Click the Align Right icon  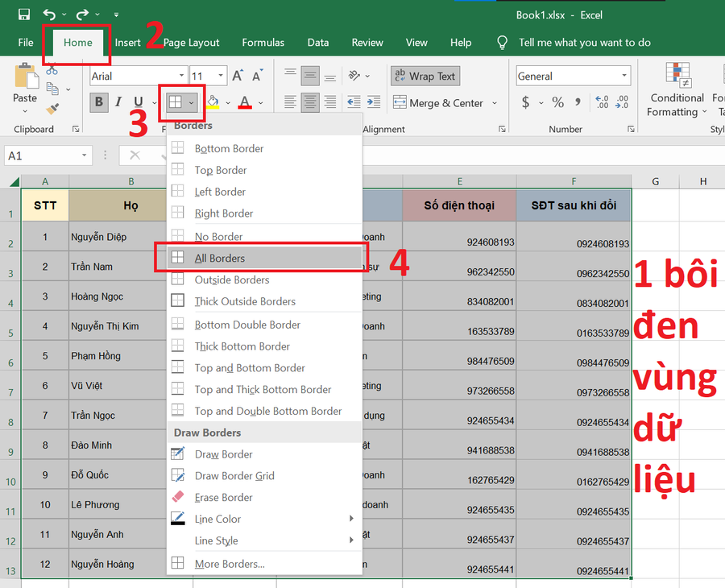coord(330,101)
